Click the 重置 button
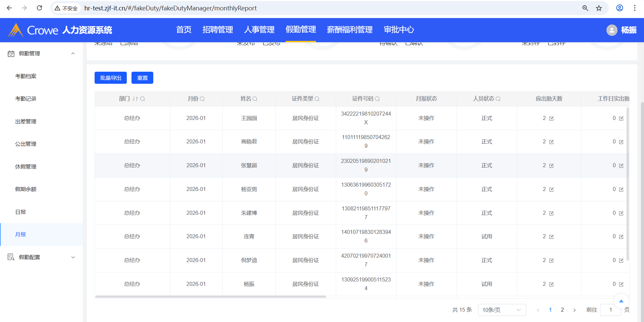The width and height of the screenshot is (644, 322). [142, 78]
